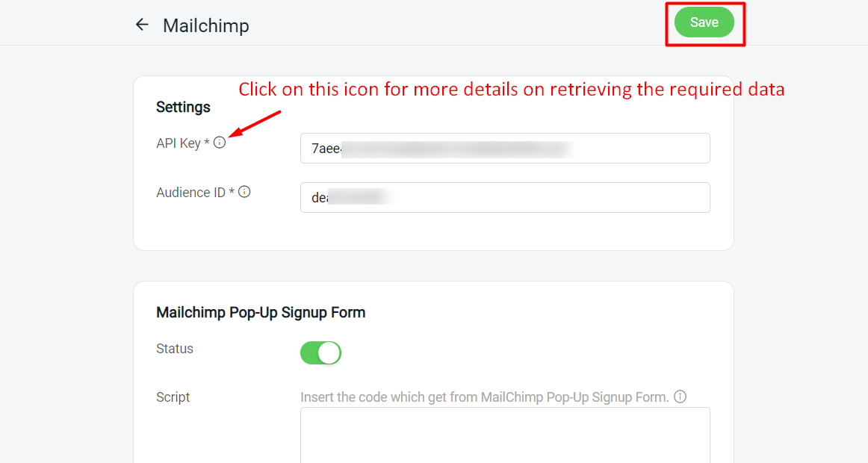Click the API Key info icon
The height and width of the screenshot is (463, 868).
pyautogui.click(x=220, y=143)
